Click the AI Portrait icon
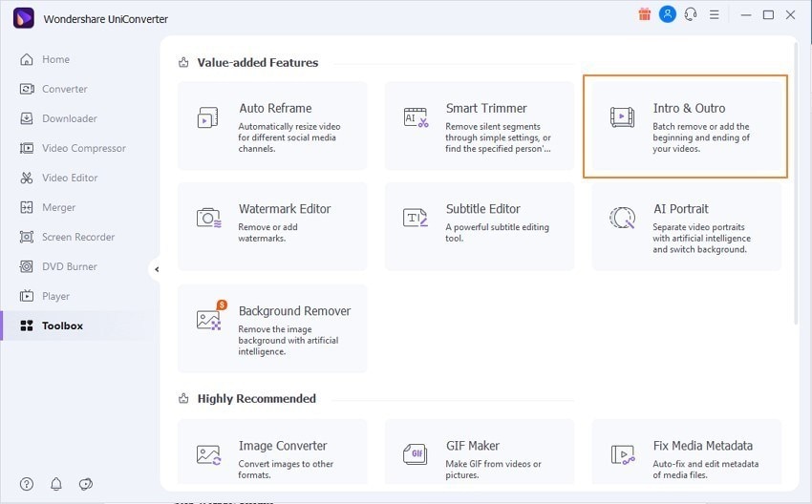 click(622, 218)
